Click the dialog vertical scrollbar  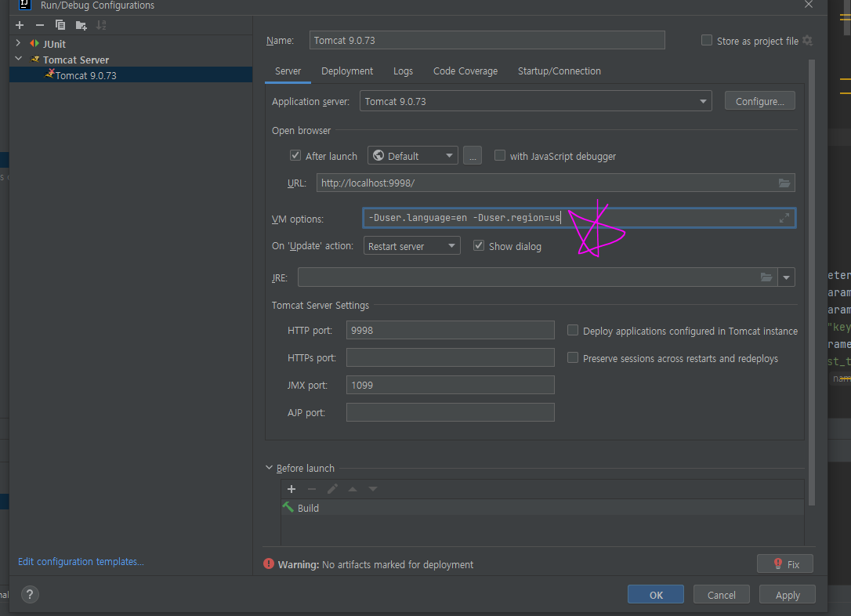click(812, 282)
